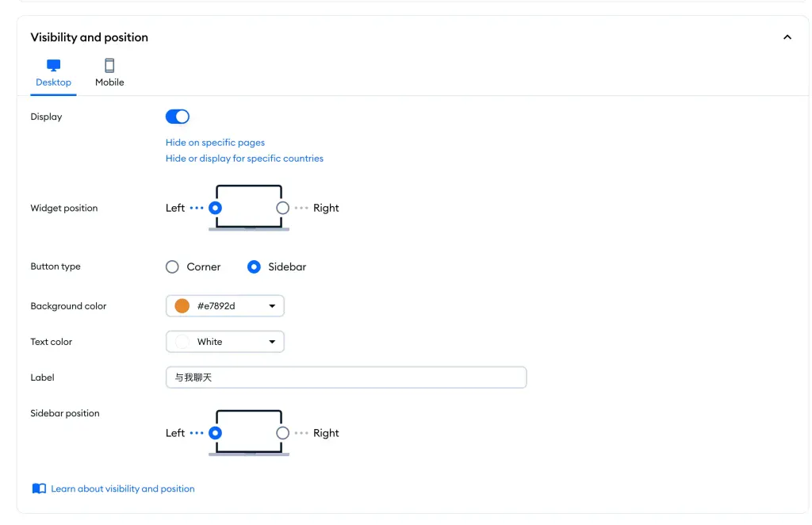Image resolution: width=812 pixels, height=525 pixels.
Task: Open Hide on specific pages link
Action: [x=215, y=143]
